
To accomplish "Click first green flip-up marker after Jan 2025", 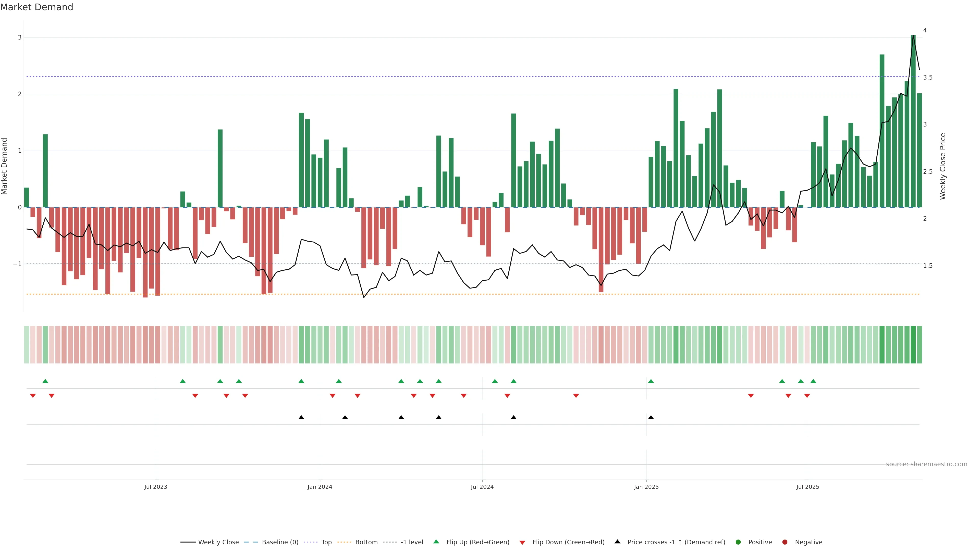I will tap(651, 381).
